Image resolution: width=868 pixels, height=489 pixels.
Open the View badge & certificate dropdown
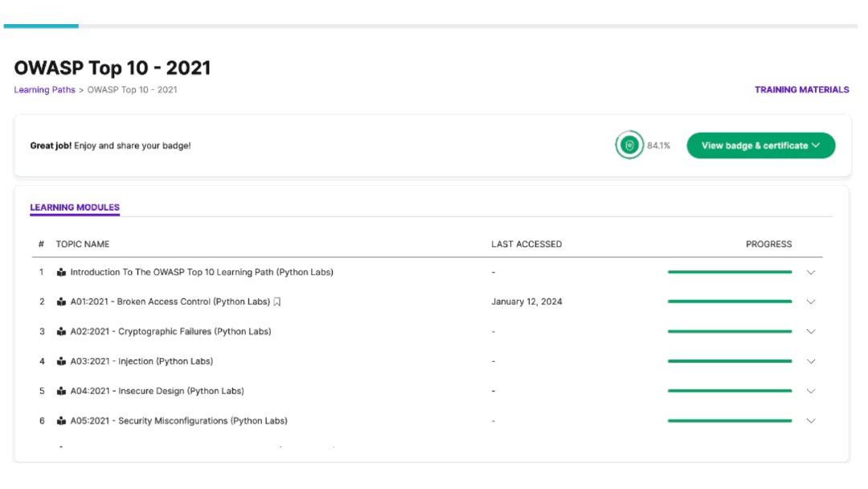761,146
